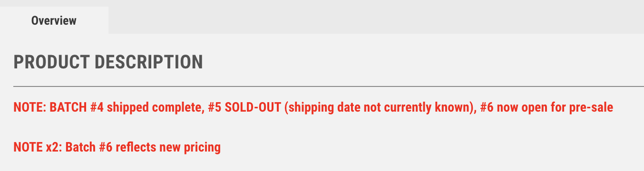The height and width of the screenshot is (171, 644).
Task: Click the 'BATCH #4 shipped complete' text
Action: pos(123,108)
